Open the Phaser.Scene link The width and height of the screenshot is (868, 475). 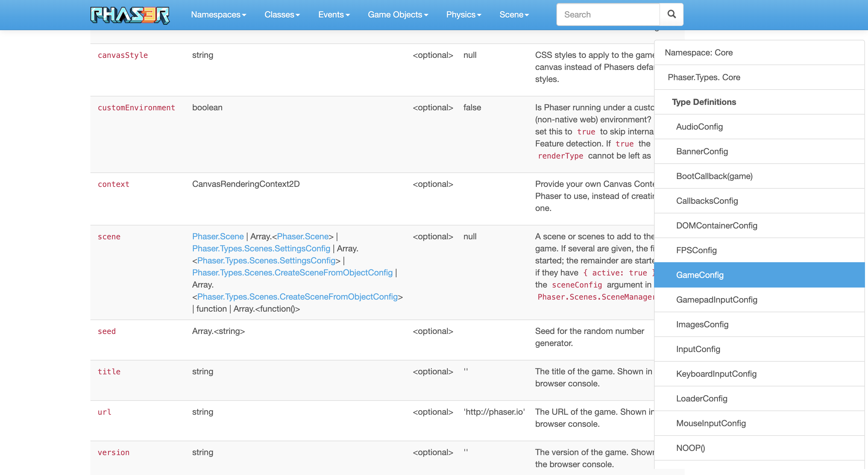218,236
